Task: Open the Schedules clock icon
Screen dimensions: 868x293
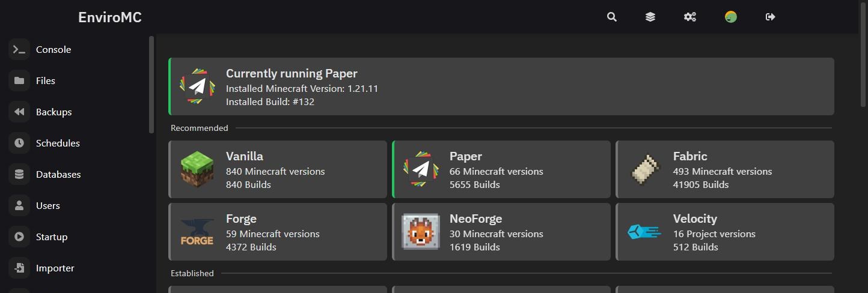Action: coord(19,143)
